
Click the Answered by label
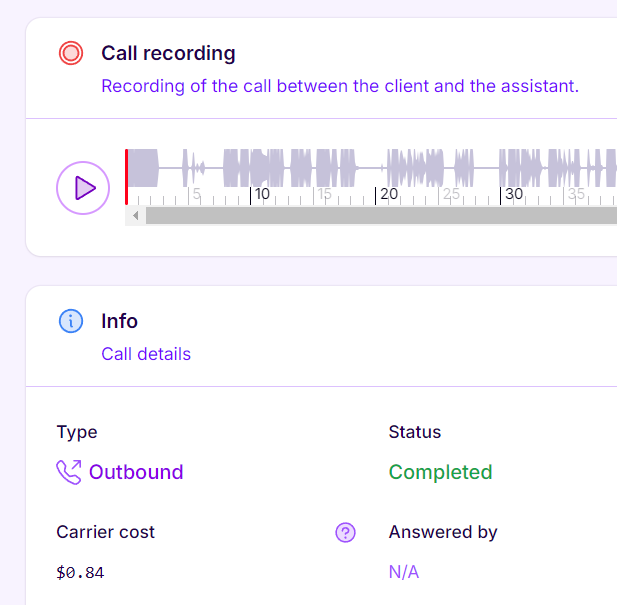(x=443, y=533)
